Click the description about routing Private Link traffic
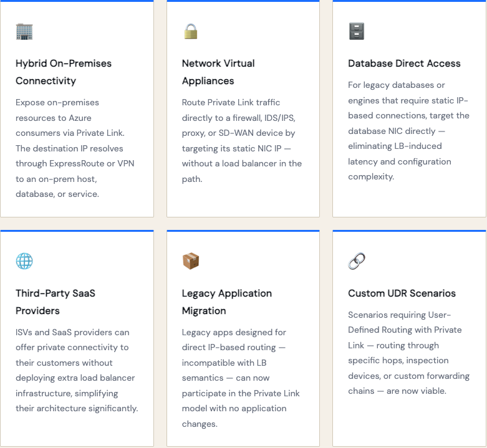Screen dimensions: 487x448 tap(242, 141)
